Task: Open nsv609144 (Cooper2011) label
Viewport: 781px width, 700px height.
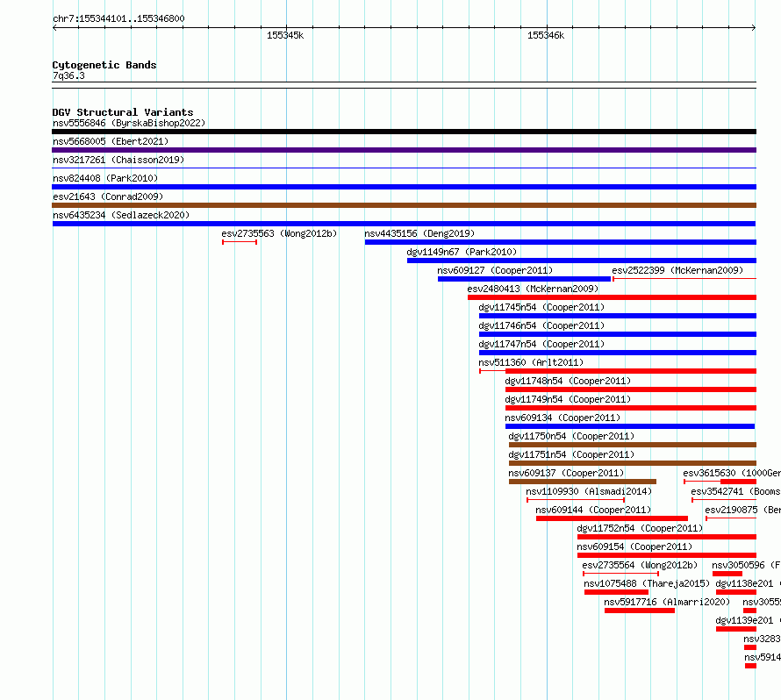Action: click(593, 510)
